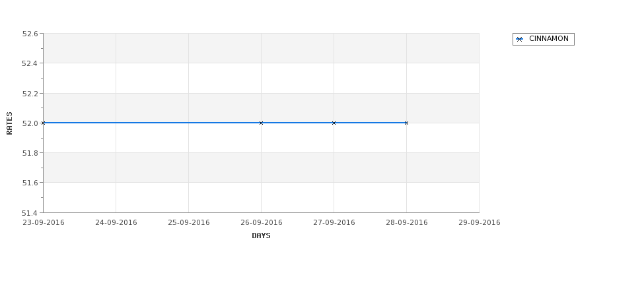
Task: Click the 28-09-2016 date label
Action: [407, 223]
